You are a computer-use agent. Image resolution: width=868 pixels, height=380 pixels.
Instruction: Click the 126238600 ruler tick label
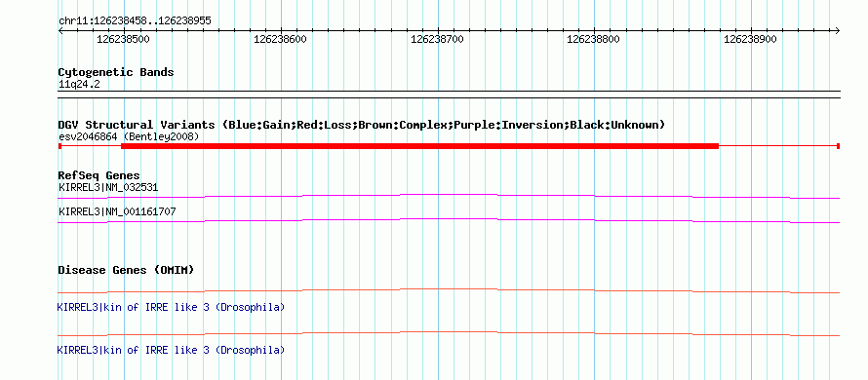tap(280, 39)
